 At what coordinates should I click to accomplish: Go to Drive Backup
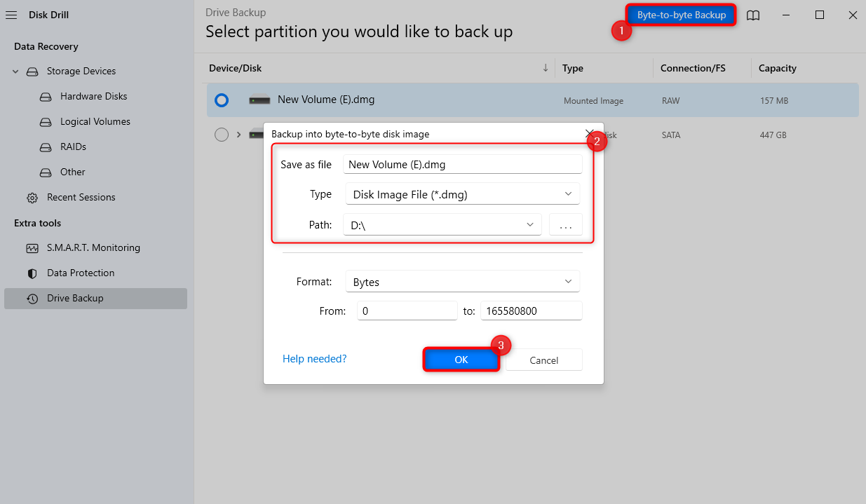tap(95, 299)
